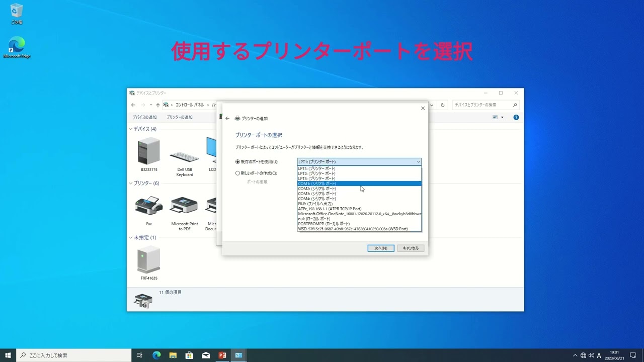This screenshot has width=644, height=362.
Task: Open Control Panel help via question mark icon
Action: [x=515, y=117]
